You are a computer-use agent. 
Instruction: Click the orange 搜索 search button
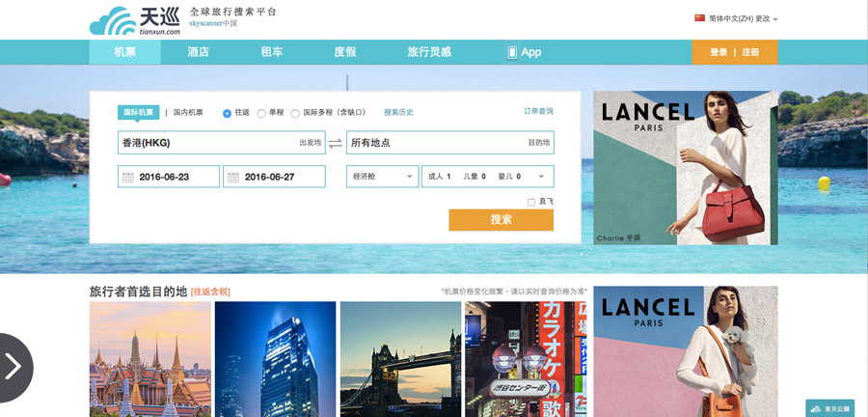pos(501,220)
